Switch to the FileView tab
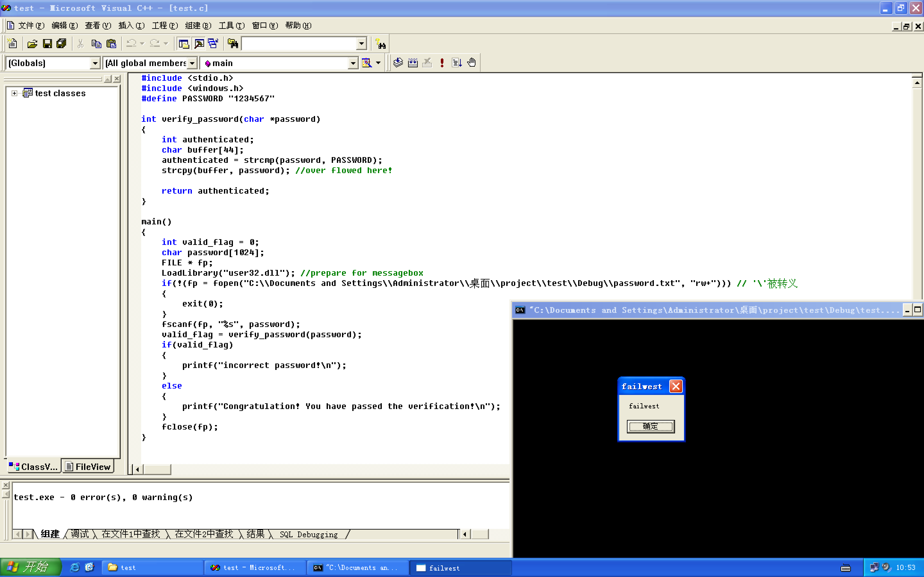Viewport: 924px width, 577px height. point(88,466)
